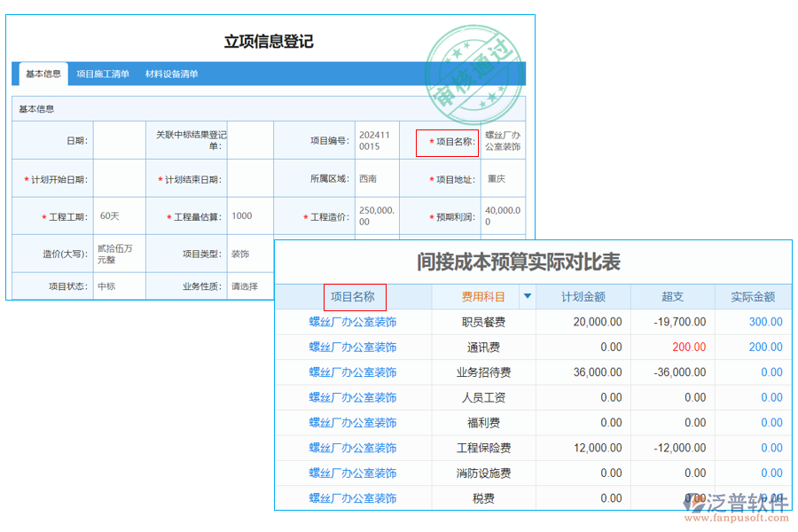Image resolution: width=798 pixels, height=532 pixels.
Task: Click the 预期利润 value 40,000.00
Action: pos(504,215)
